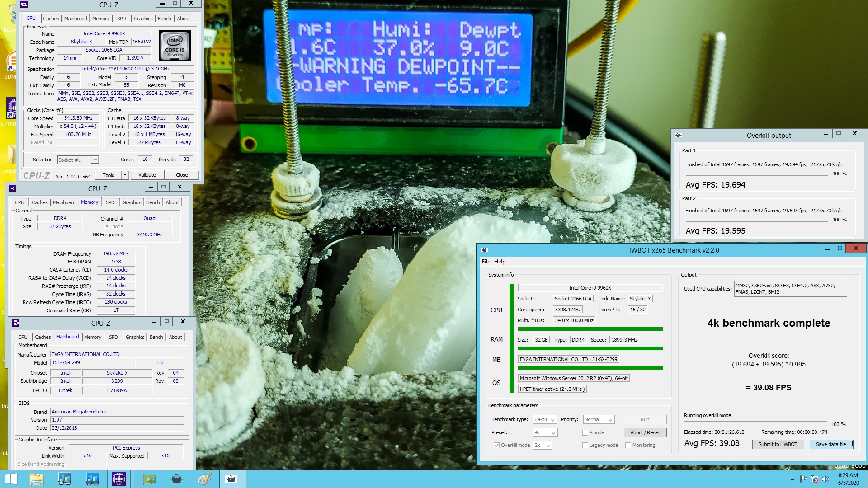Click the taskbar clock showing 8:29 AM
Image resolution: width=868 pixels, height=488 pixels.
[x=848, y=479]
